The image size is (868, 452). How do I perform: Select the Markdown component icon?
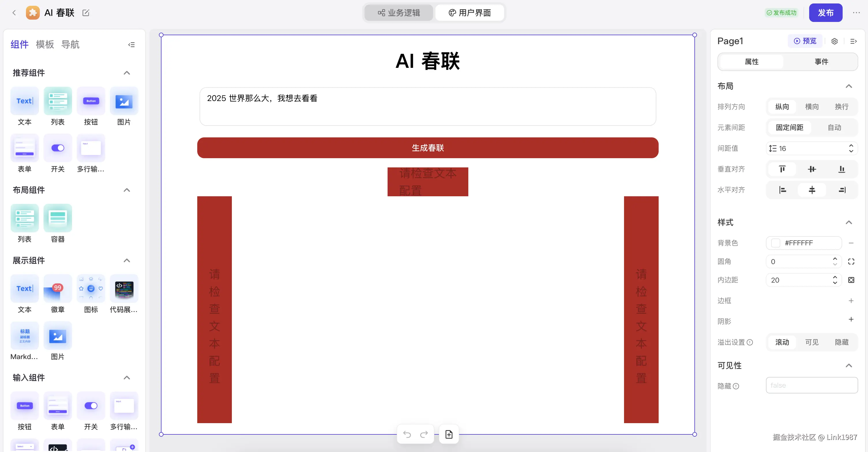point(25,336)
